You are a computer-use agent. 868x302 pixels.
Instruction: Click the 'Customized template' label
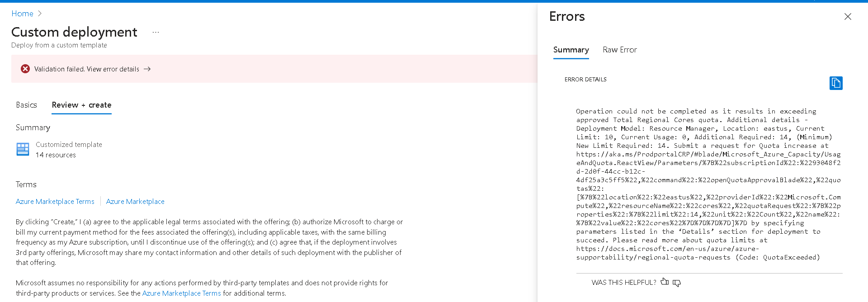tap(69, 145)
